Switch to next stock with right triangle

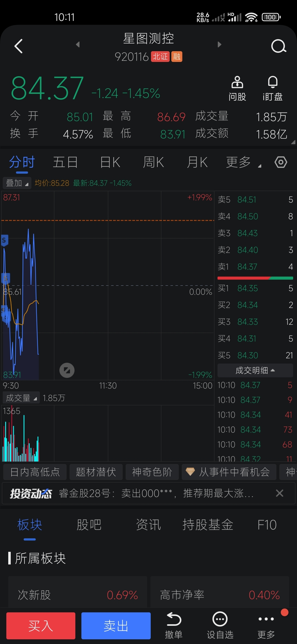coord(219,44)
